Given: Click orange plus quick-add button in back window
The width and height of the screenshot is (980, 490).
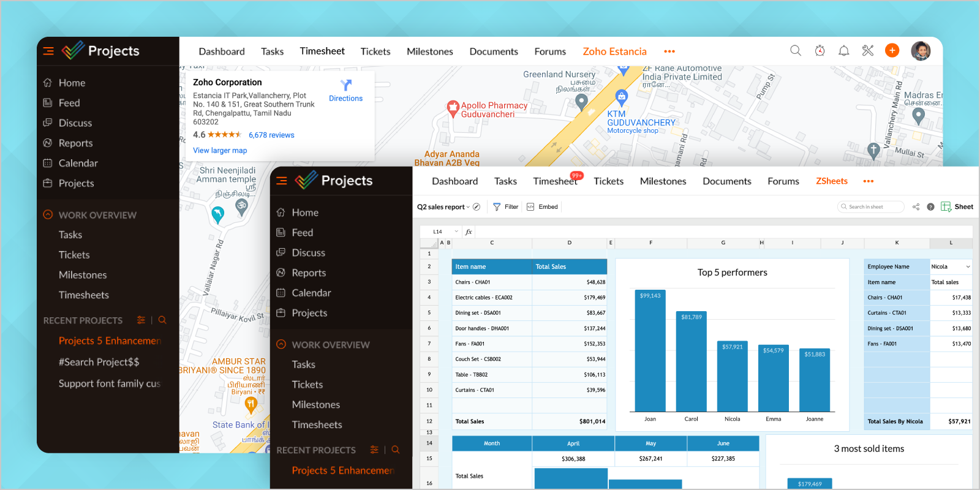Looking at the screenshot, I should [892, 51].
